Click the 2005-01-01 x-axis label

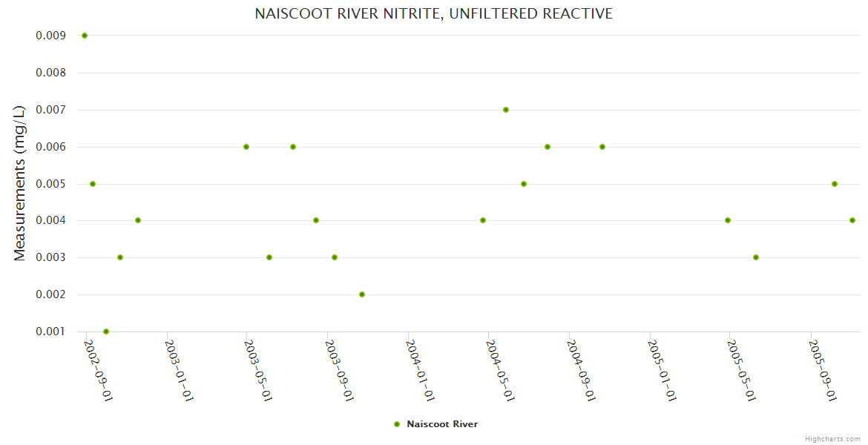click(x=662, y=370)
